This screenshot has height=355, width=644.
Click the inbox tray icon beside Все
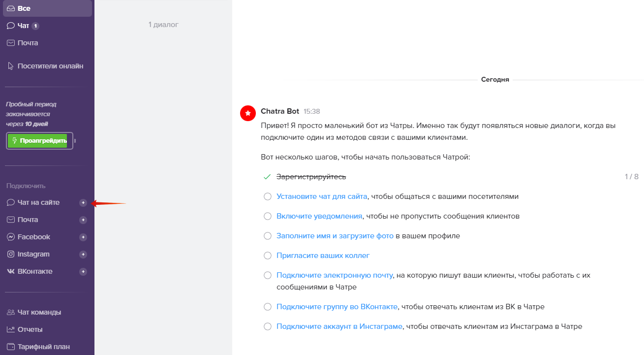[x=11, y=8]
